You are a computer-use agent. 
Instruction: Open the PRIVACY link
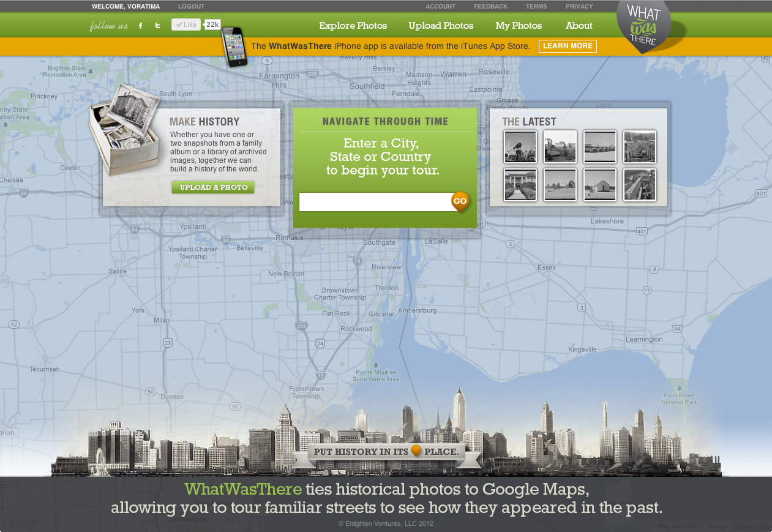point(579,6)
